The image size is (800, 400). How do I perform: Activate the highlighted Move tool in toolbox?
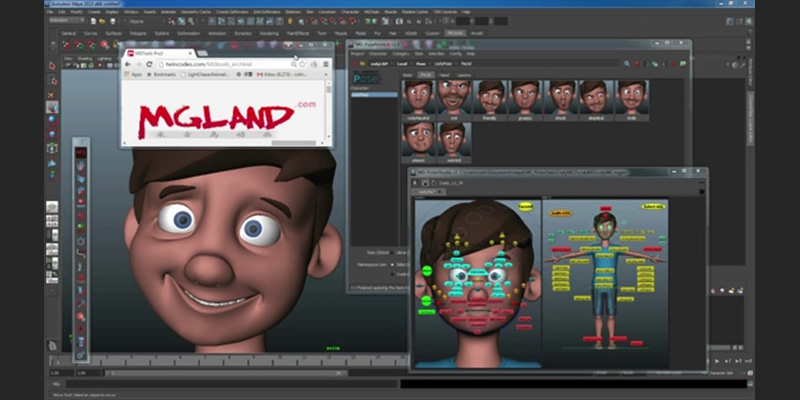click(x=52, y=107)
